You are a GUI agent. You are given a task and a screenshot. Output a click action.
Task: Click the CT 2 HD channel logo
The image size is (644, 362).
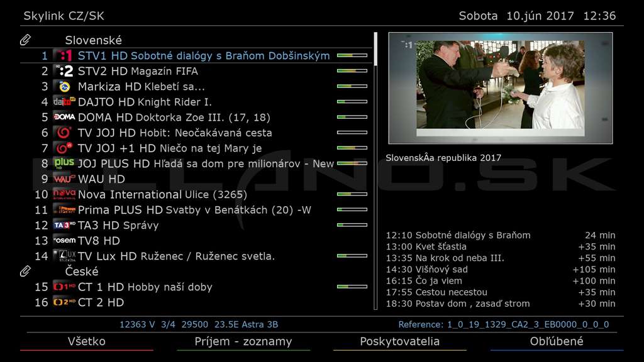64,302
